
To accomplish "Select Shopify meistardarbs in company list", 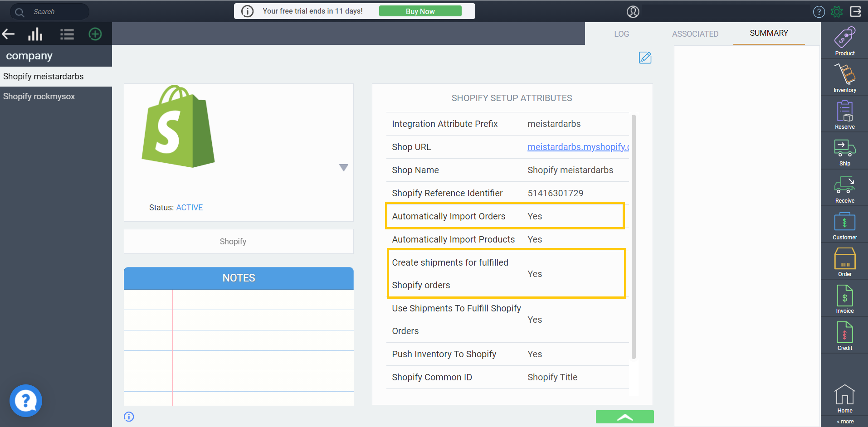I will tap(56, 77).
